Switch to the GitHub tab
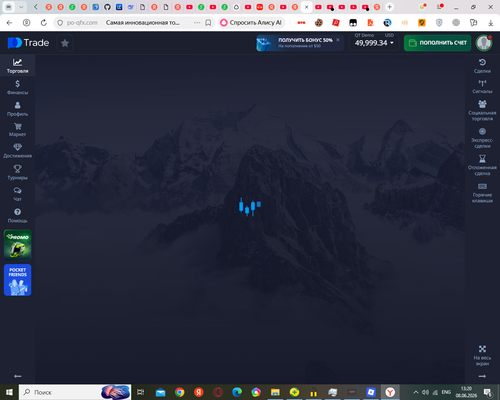The image size is (500, 400). tap(107, 7)
